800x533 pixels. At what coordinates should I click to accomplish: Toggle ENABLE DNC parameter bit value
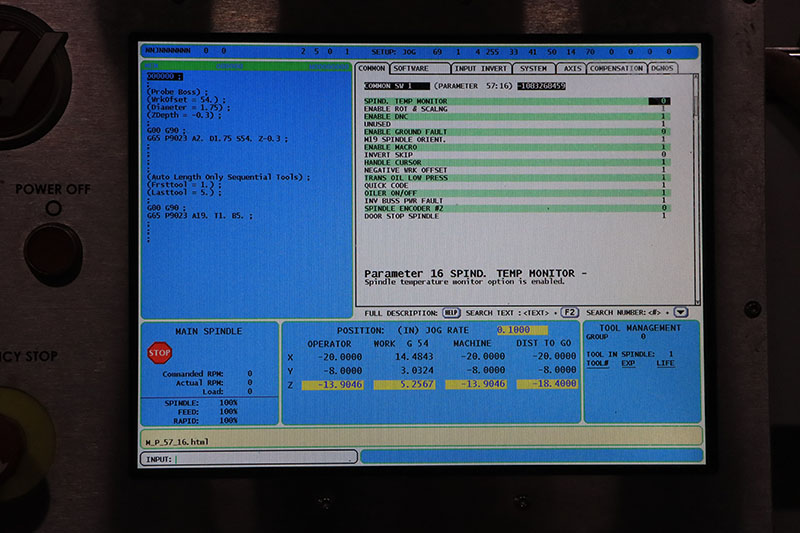click(663, 116)
